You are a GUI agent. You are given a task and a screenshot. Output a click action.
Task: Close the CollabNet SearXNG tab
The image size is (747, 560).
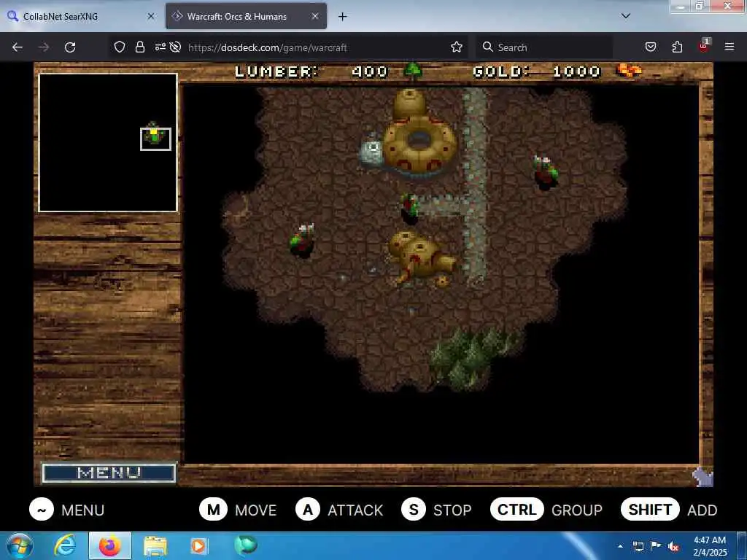pos(151,16)
